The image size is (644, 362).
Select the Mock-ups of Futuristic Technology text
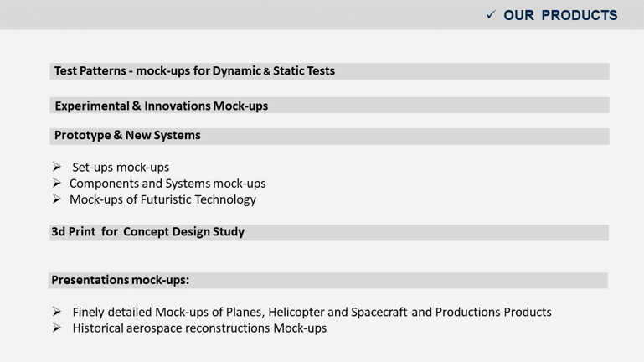162,199
